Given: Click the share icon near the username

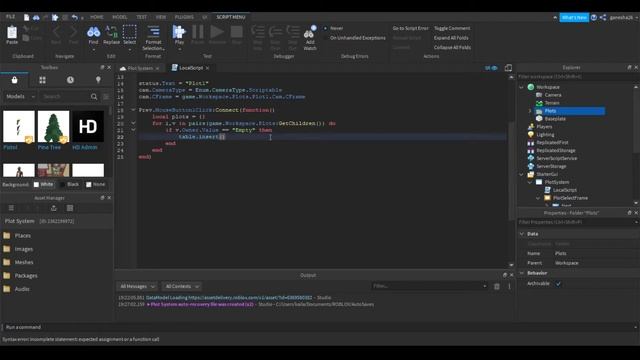Looking at the screenshot, I should point(603,18).
